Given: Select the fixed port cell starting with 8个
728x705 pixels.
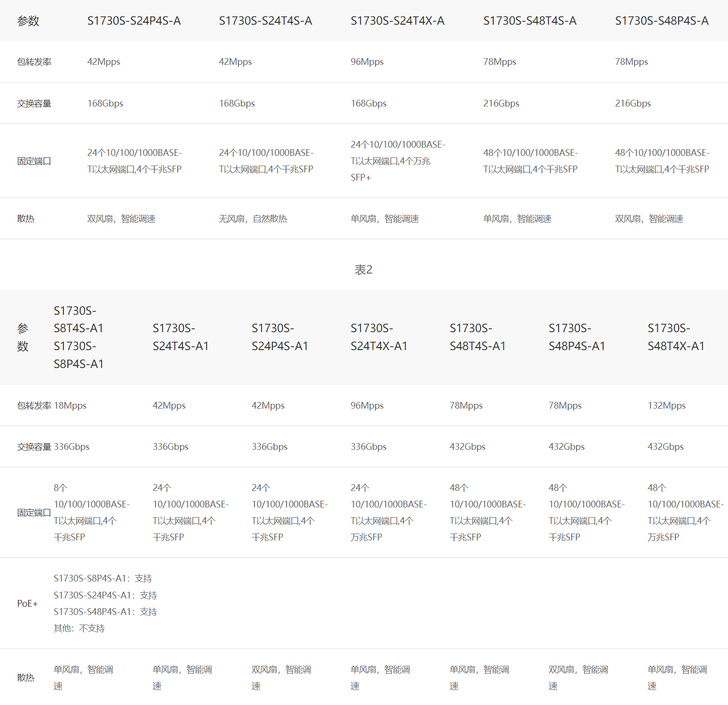Looking at the screenshot, I should point(91,512).
